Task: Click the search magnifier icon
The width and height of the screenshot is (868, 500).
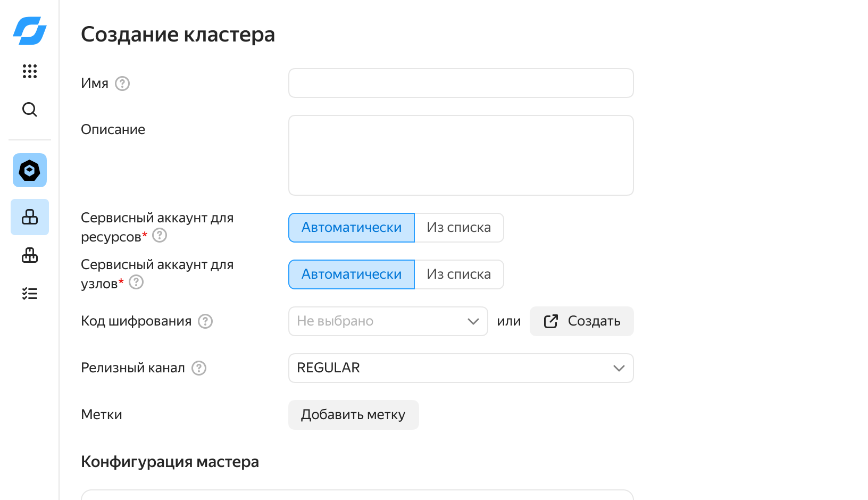Action: point(30,110)
